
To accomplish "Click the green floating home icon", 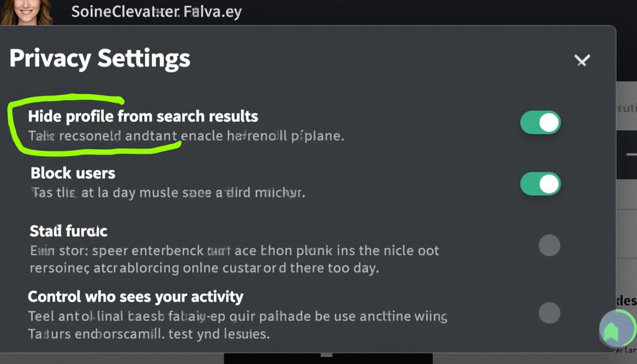I will tap(617, 328).
